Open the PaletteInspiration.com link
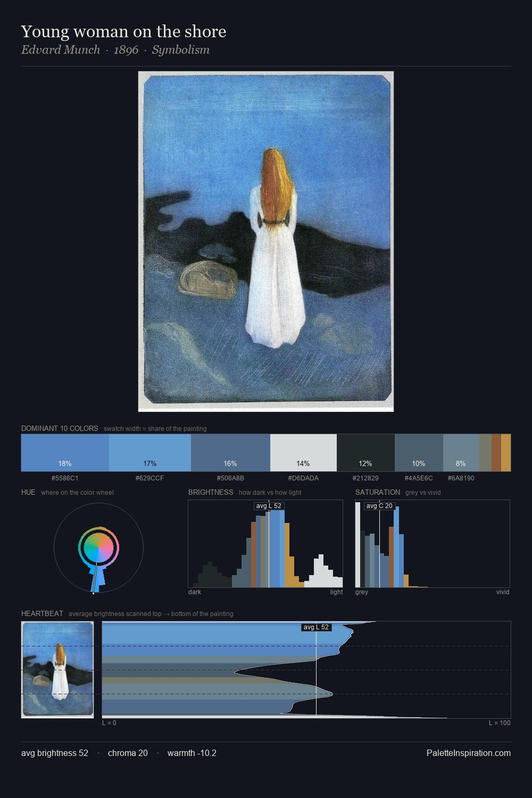 tap(469, 753)
